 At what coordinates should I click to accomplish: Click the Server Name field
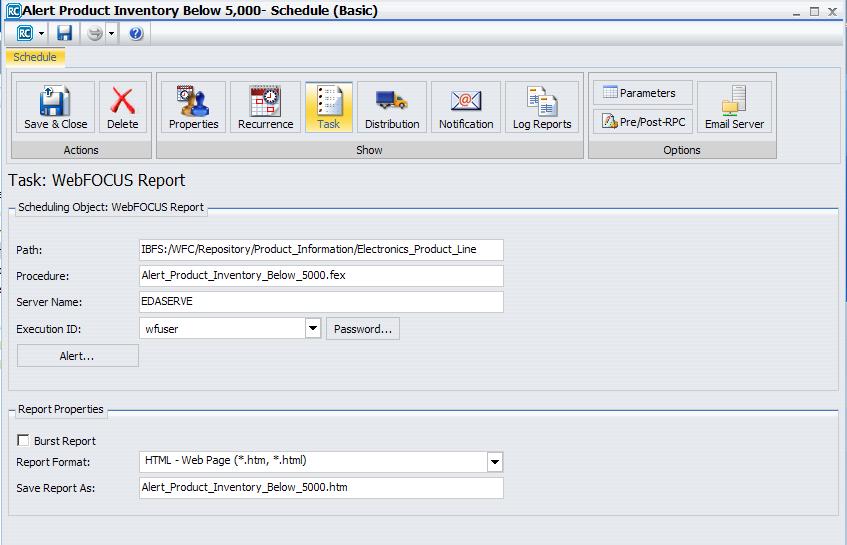point(321,301)
